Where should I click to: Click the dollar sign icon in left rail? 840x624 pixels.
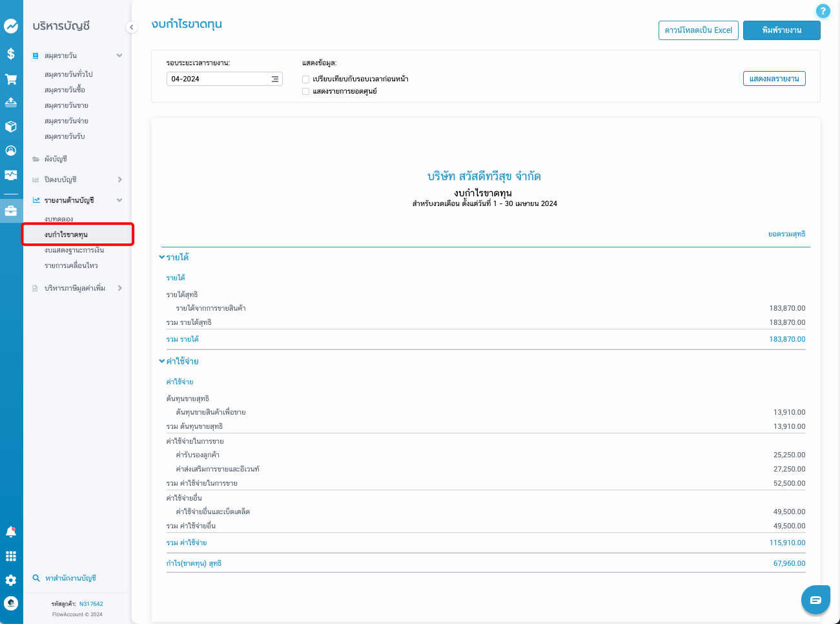tap(11, 54)
